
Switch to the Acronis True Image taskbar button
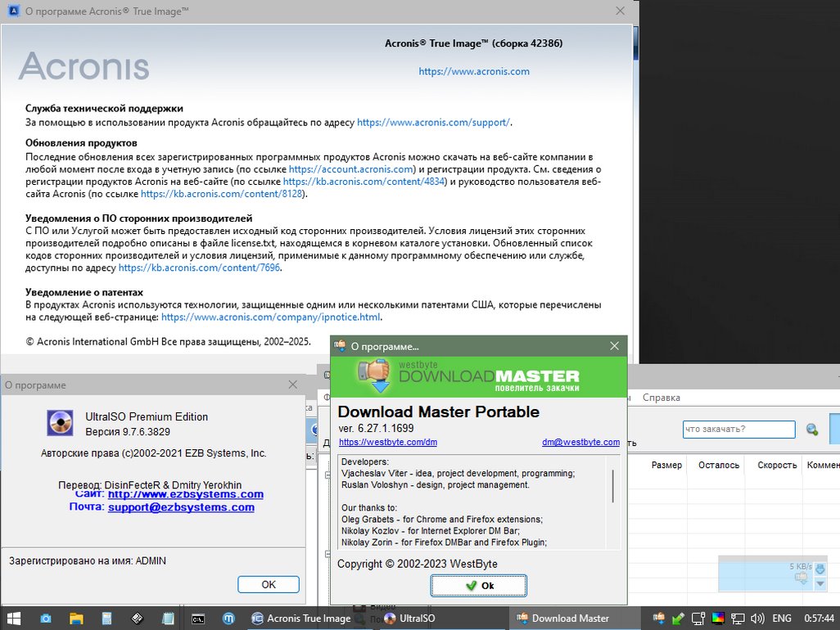pyautogui.click(x=300, y=619)
